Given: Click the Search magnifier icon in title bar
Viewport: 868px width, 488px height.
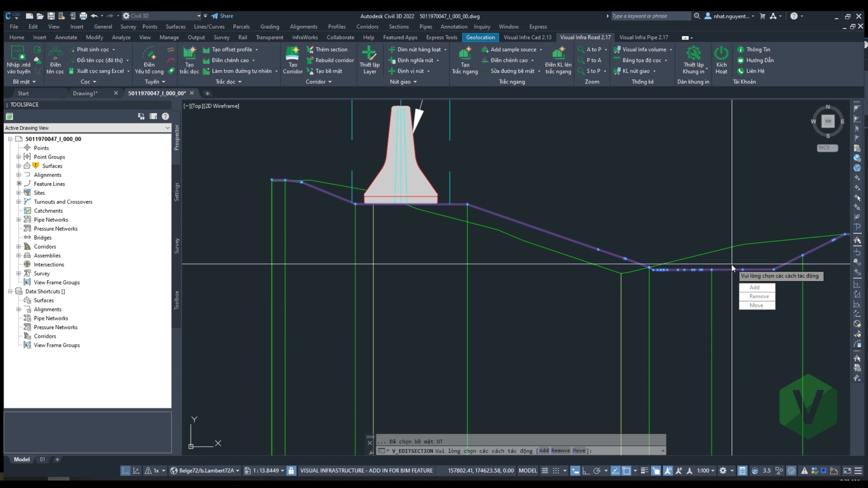Looking at the screenshot, I should (697, 16).
